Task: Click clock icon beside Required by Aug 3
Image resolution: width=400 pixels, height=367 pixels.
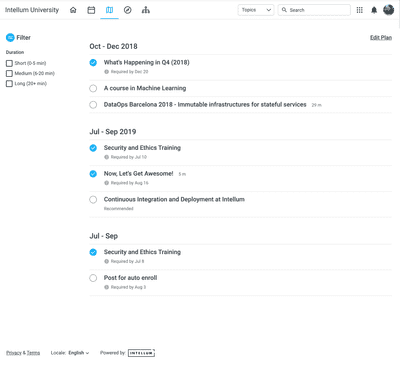Action: tap(107, 287)
